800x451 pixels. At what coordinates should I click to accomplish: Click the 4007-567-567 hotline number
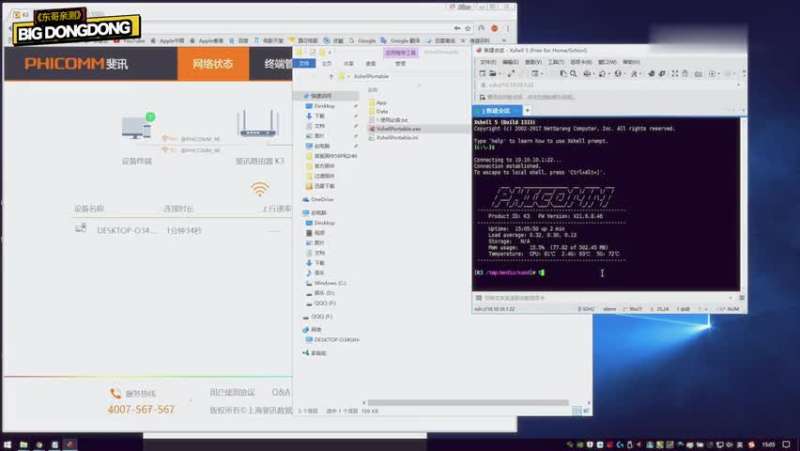(x=141, y=410)
